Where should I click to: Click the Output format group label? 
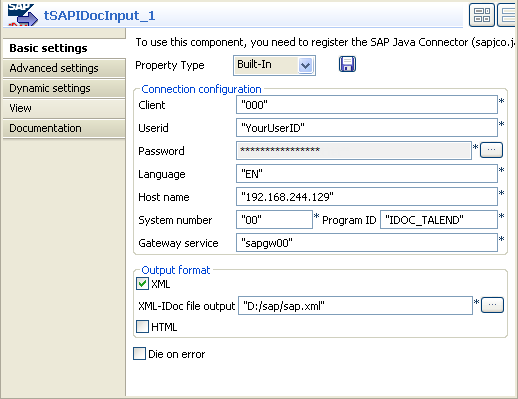click(x=176, y=270)
